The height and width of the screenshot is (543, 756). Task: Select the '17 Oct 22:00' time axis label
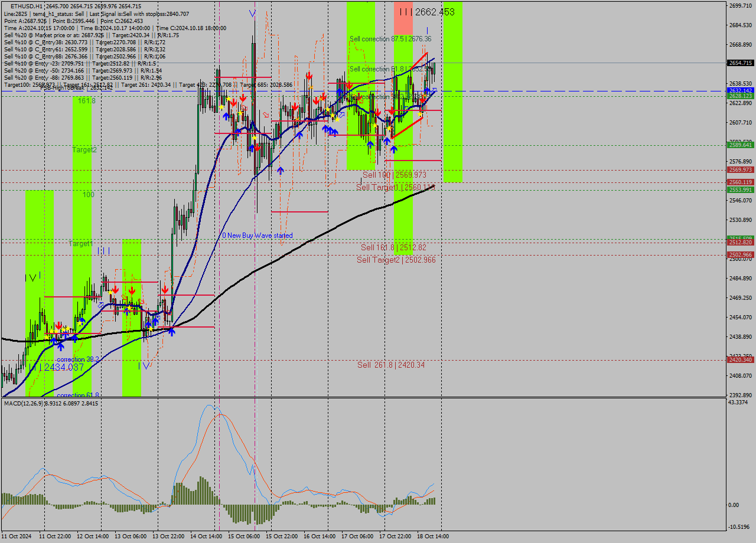tap(396, 537)
